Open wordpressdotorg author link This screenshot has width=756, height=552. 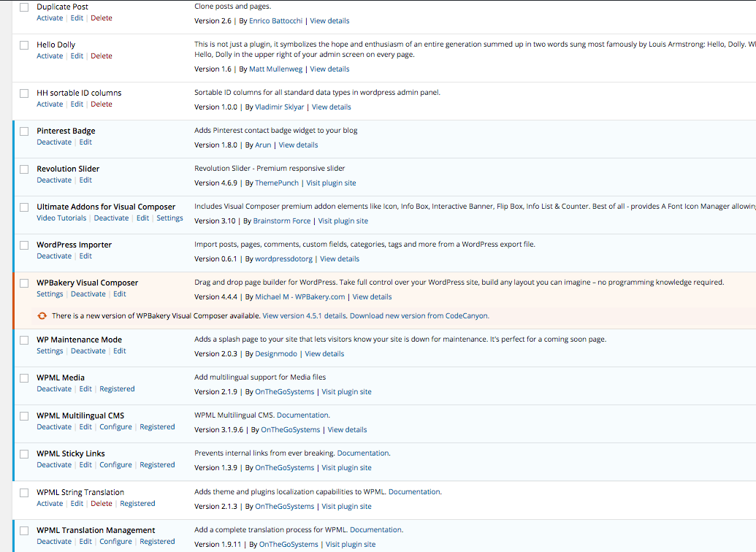tap(283, 259)
